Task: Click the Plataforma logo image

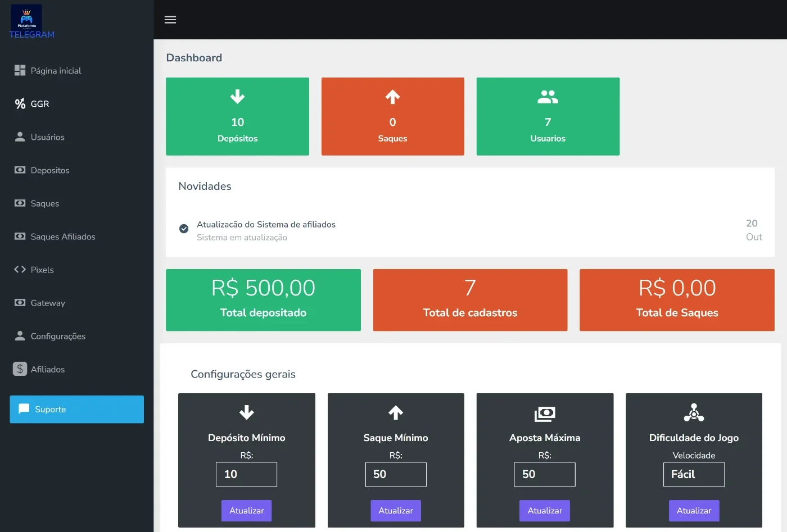Action: click(x=26, y=17)
